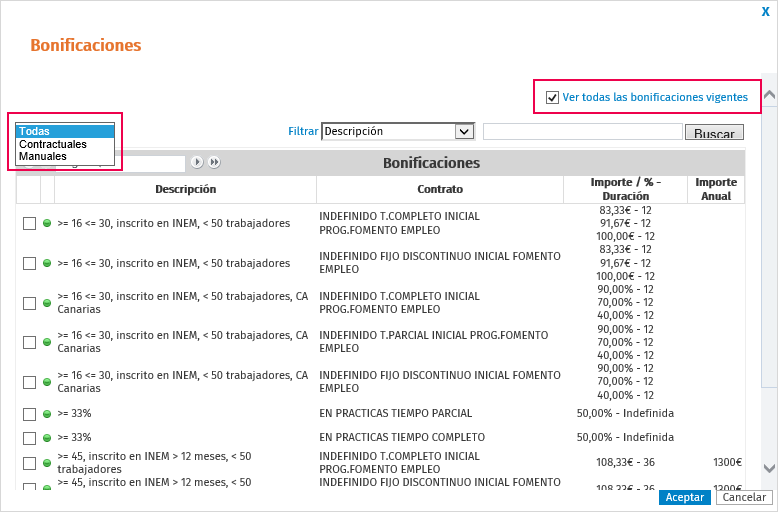
Task: Click '108,33€ - 36' beside T.COMPLETO INICIAL
Action: 625,462
